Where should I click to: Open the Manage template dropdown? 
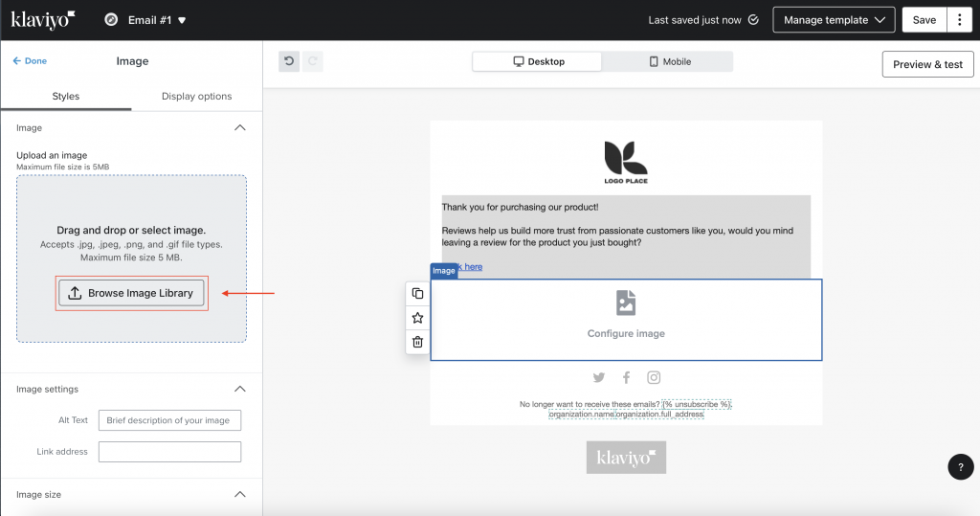834,20
